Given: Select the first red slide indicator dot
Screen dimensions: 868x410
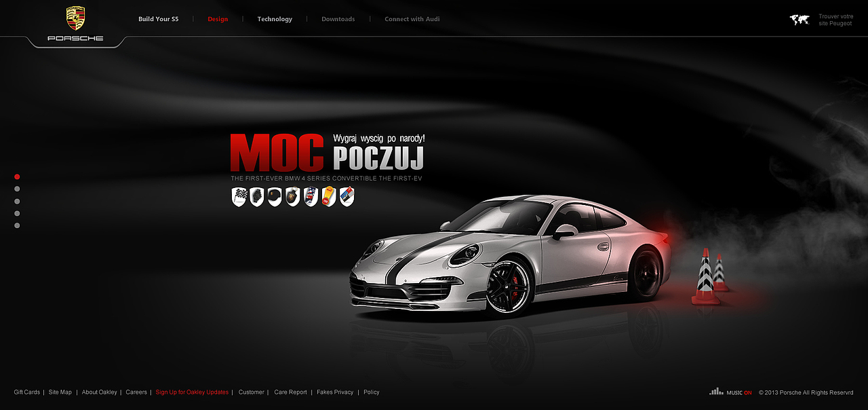Looking at the screenshot, I should tap(17, 176).
